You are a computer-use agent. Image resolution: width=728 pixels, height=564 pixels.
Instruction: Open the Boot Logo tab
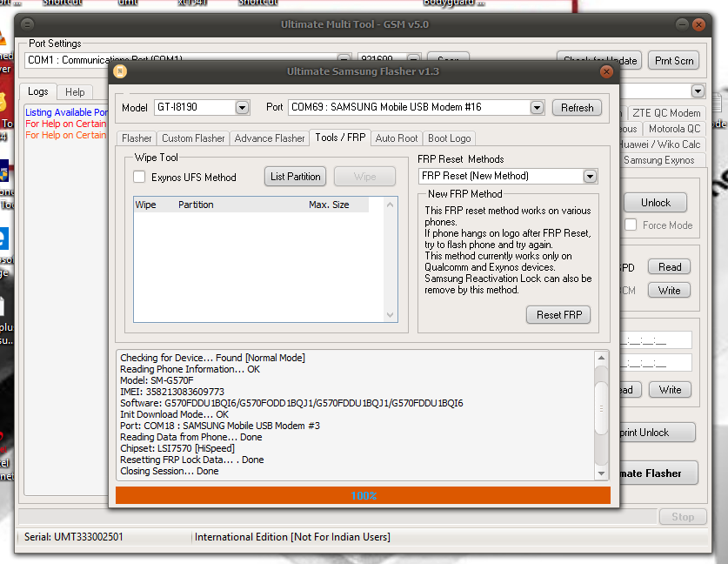click(x=450, y=138)
